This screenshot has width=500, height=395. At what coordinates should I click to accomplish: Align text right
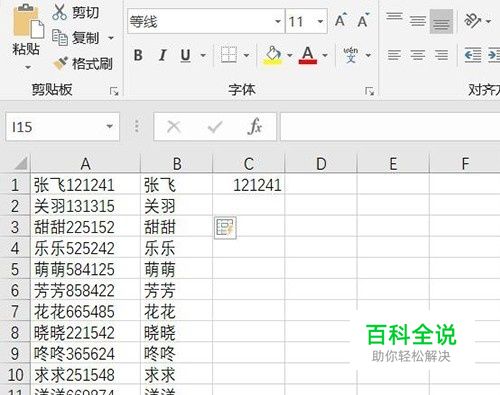tap(441, 55)
